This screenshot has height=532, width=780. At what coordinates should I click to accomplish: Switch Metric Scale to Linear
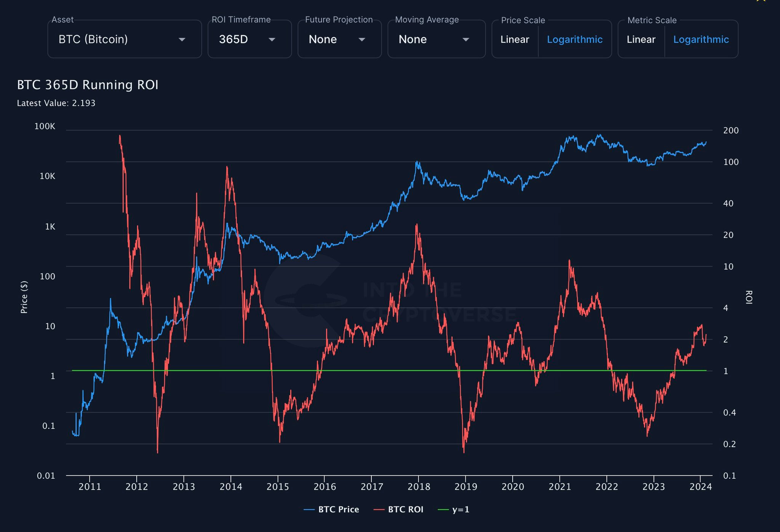(641, 40)
